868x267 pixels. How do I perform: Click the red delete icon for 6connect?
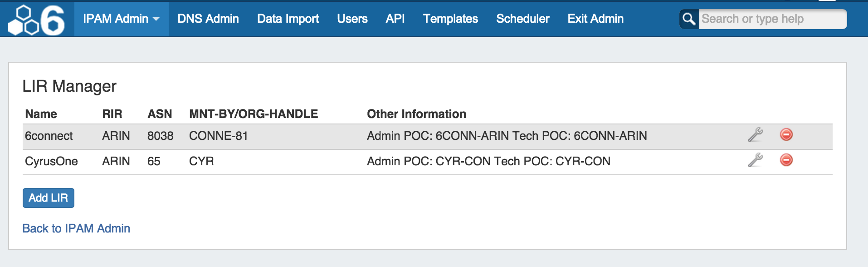point(786,135)
